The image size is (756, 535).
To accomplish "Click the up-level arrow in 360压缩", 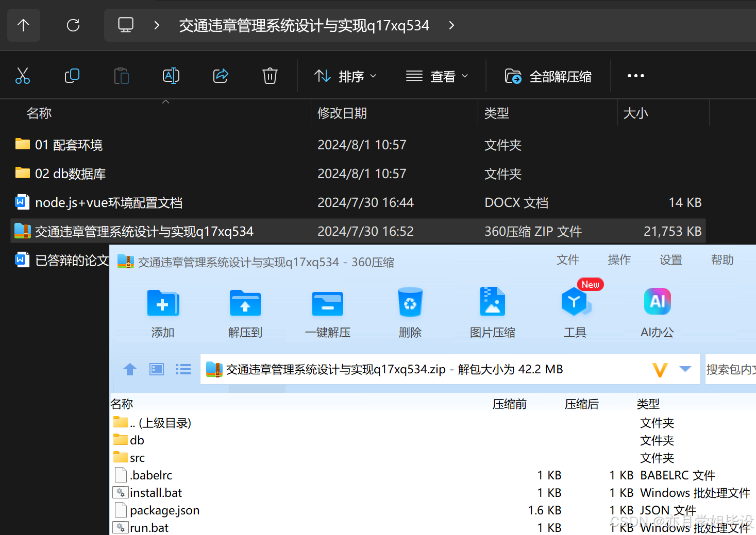I will coord(129,369).
